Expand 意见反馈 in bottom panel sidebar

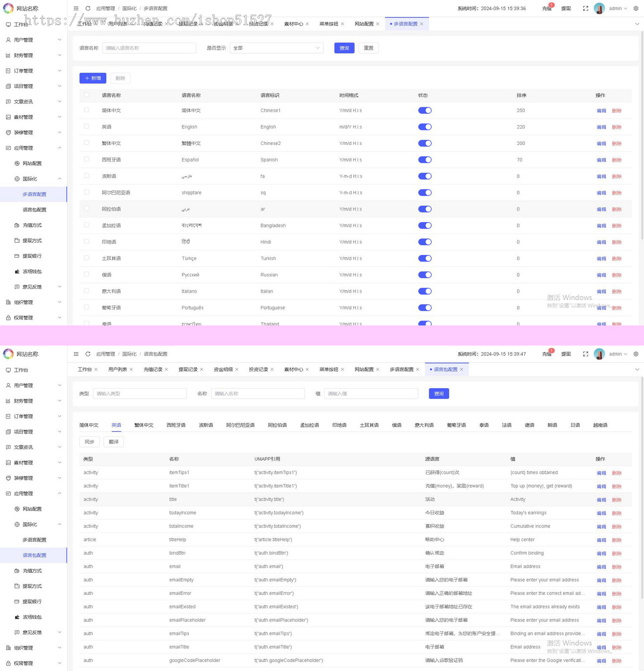click(x=33, y=633)
